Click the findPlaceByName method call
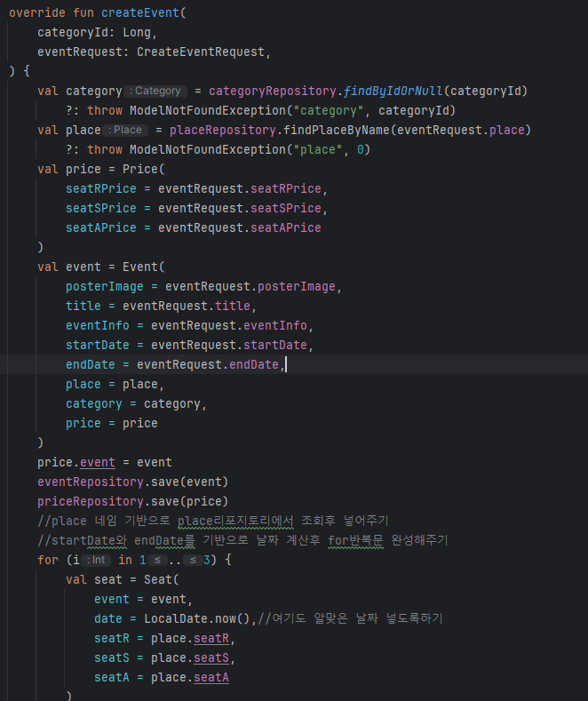This screenshot has height=701, width=588. [x=337, y=130]
